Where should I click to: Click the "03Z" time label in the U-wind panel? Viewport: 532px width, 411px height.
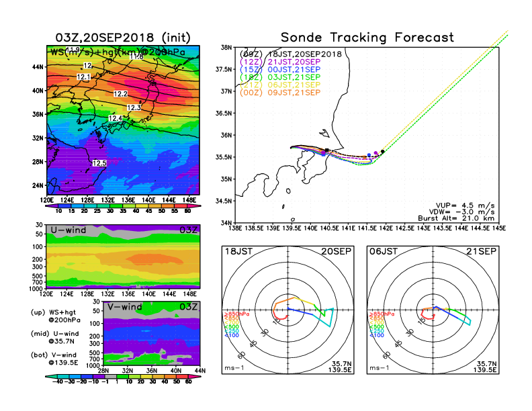tap(188, 230)
